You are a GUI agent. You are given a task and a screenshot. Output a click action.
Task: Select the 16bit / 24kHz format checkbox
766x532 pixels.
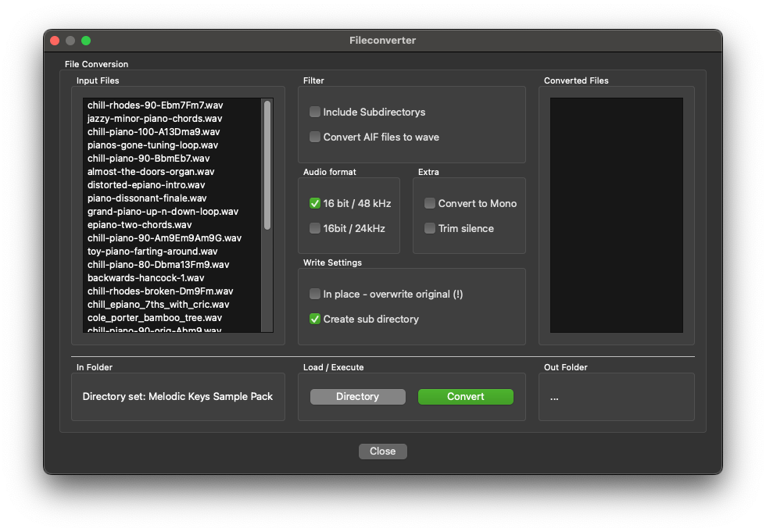tap(315, 228)
